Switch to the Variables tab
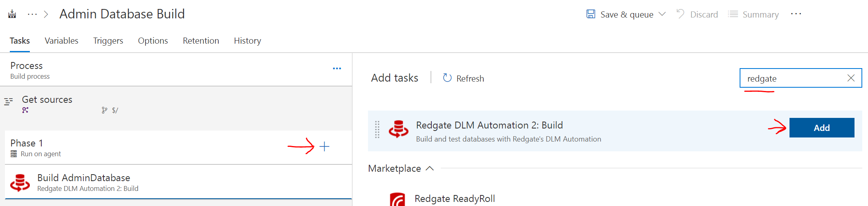Viewport: 868px width, 206px height. (61, 41)
